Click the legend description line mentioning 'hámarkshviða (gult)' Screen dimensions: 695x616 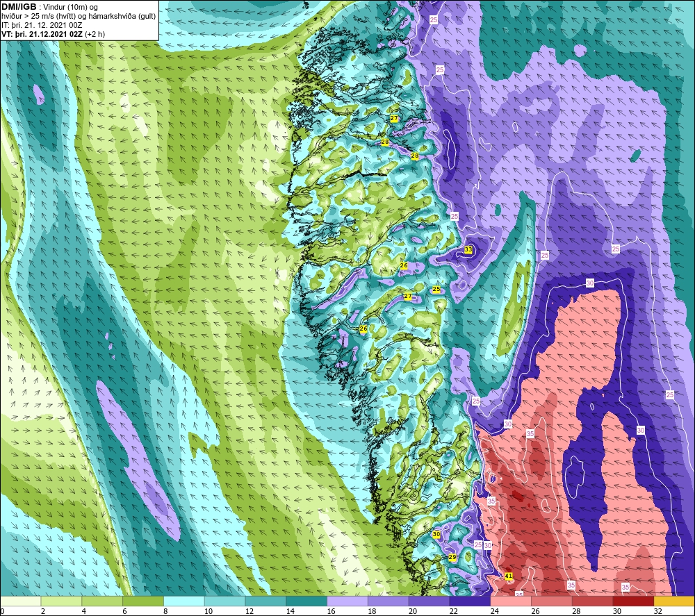(79, 16)
